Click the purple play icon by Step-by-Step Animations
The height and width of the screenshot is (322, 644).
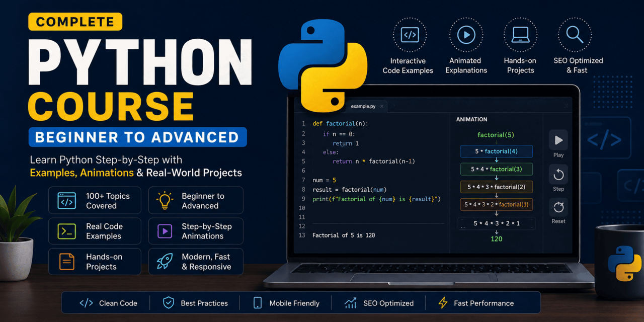coord(165,231)
